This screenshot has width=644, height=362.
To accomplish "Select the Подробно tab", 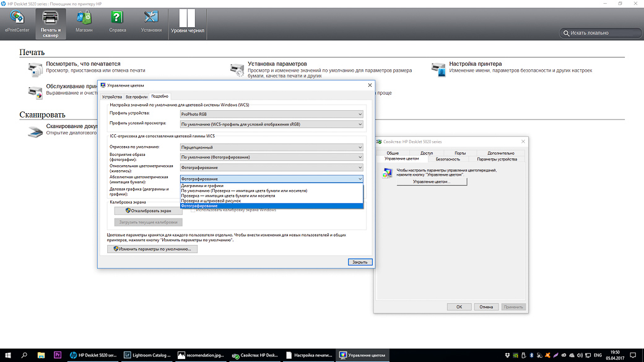I will (160, 97).
